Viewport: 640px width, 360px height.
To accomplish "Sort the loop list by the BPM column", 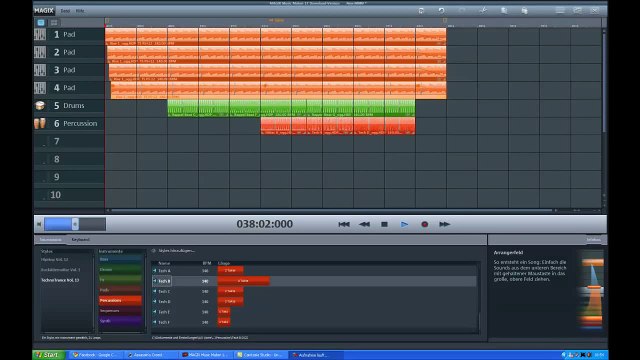I will click(207, 263).
